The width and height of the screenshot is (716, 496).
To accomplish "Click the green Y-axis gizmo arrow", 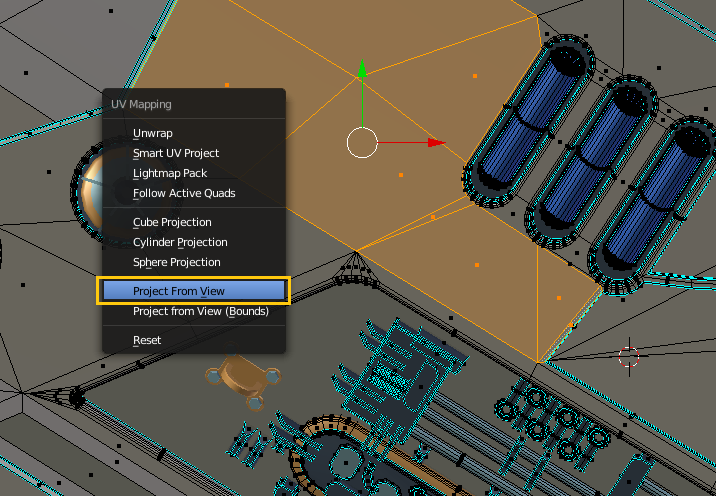I will pos(362,69).
